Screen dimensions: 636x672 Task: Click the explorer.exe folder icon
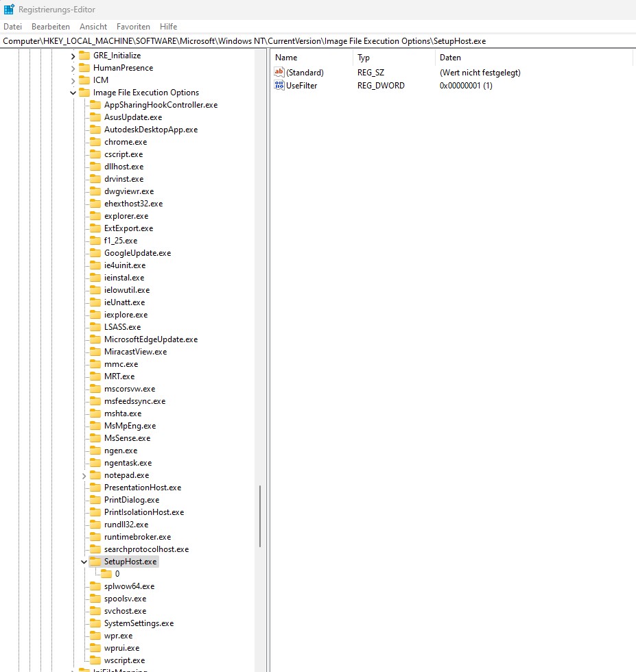(95, 215)
